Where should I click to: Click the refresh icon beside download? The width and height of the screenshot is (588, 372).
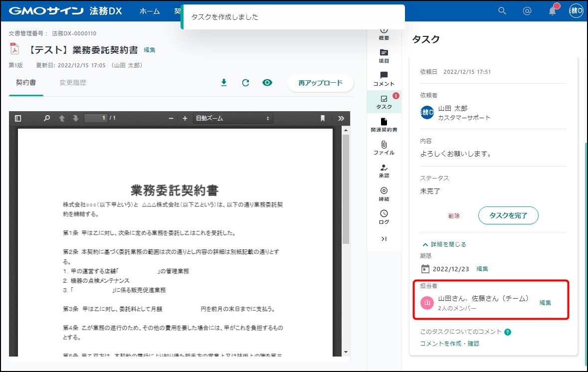click(245, 83)
